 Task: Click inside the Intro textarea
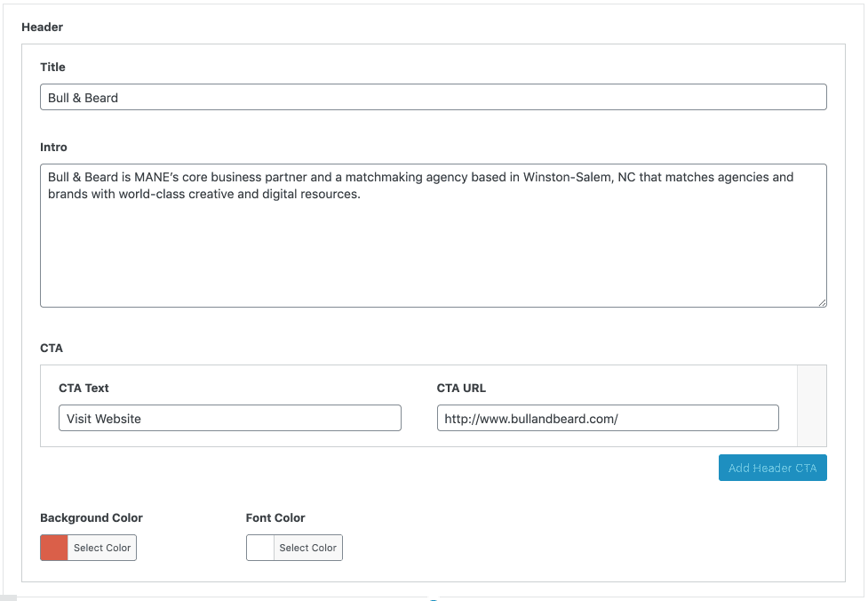pyautogui.click(x=434, y=236)
